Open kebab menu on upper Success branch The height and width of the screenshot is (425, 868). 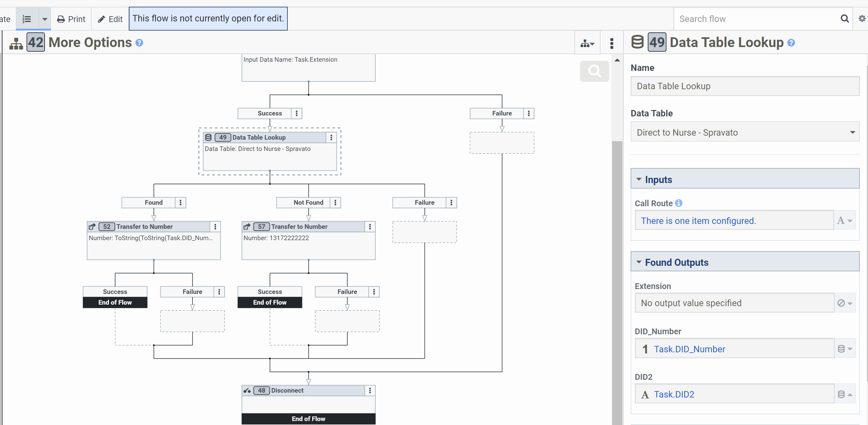(x=297, y=113)
